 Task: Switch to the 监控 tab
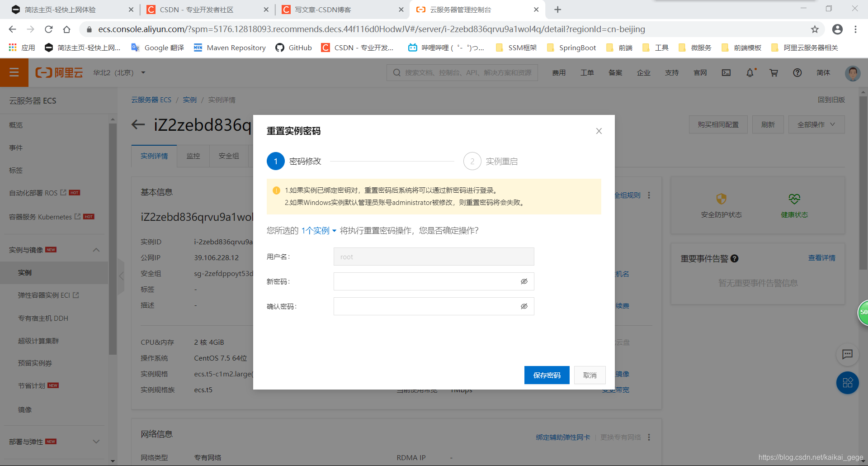tap(193, 156)
